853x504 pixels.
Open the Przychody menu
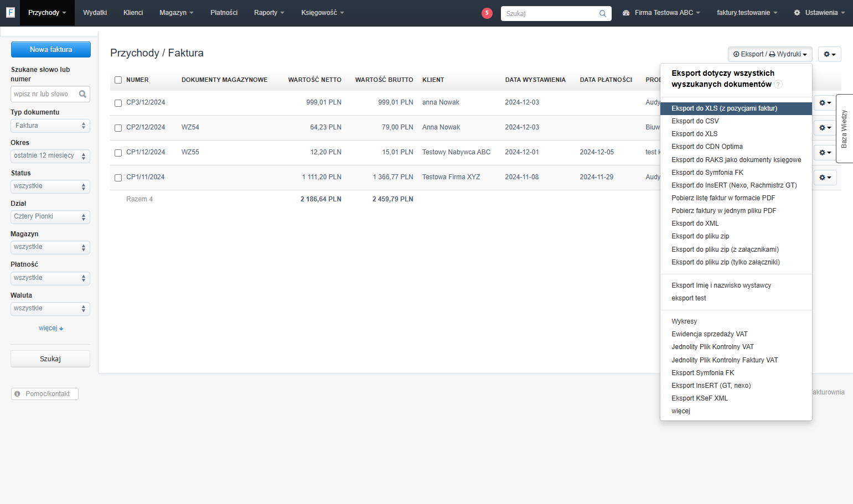pos(47,13)
